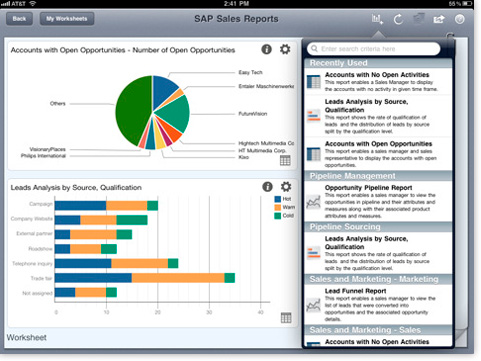Click the 2:41 PM clock in status bar
This screenshot has height=361, width=481.
tap(236, 3)
